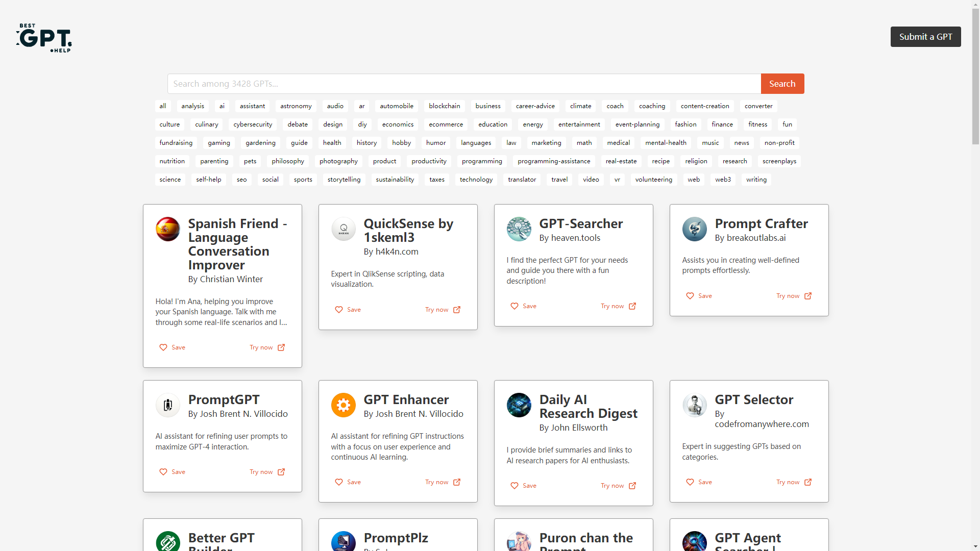The width and height of the screenshot is (980, 551).
Task: Click the page vertical scrollbar thumb
Action: (x=975, y=77)
